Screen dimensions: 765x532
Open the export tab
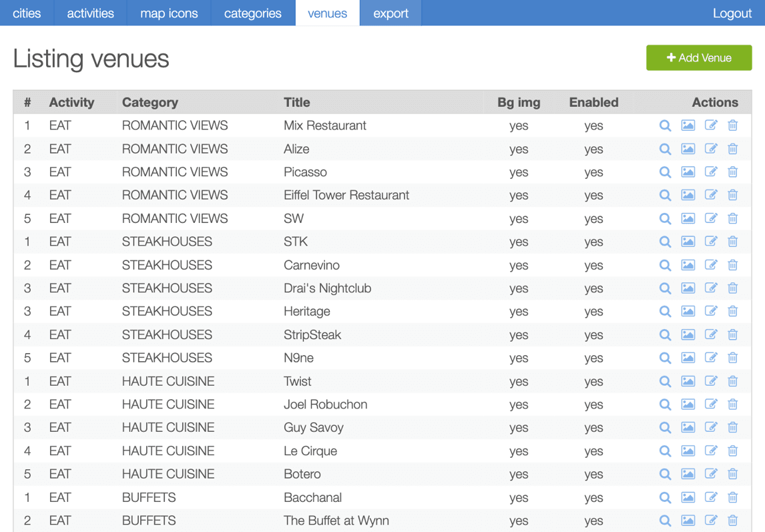coord(391,13)
